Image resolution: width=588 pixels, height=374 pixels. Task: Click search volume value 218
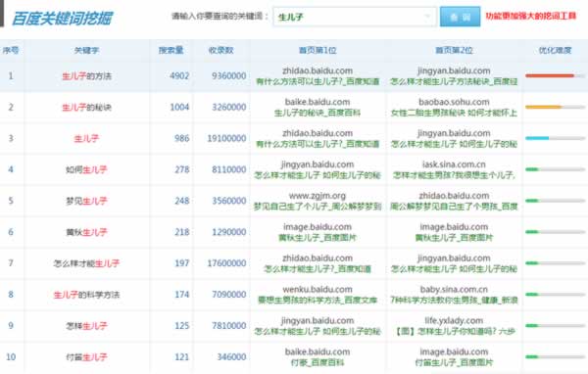coord(182,232)
